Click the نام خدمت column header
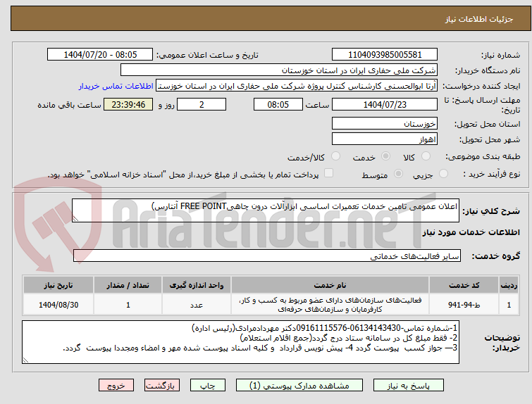 point(330,285)
